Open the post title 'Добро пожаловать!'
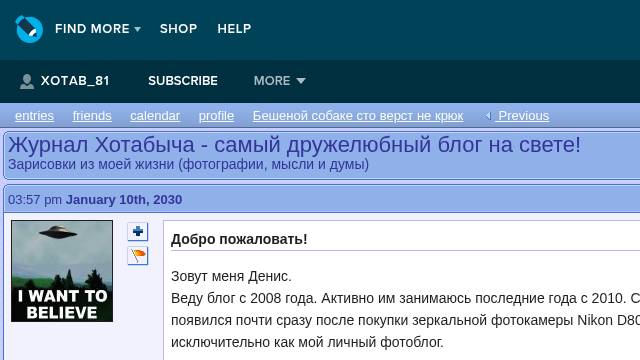The width and height of the screenshot is (640, 360). coord(239,239)
